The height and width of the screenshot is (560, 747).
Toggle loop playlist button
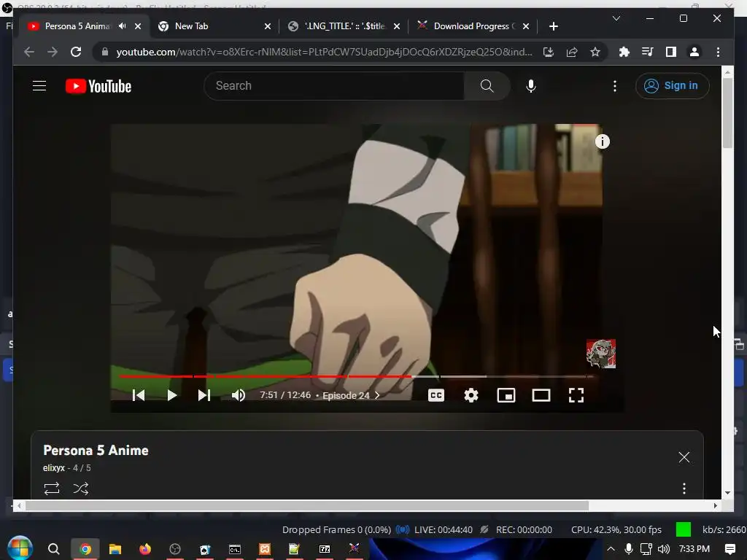[52, 489]
